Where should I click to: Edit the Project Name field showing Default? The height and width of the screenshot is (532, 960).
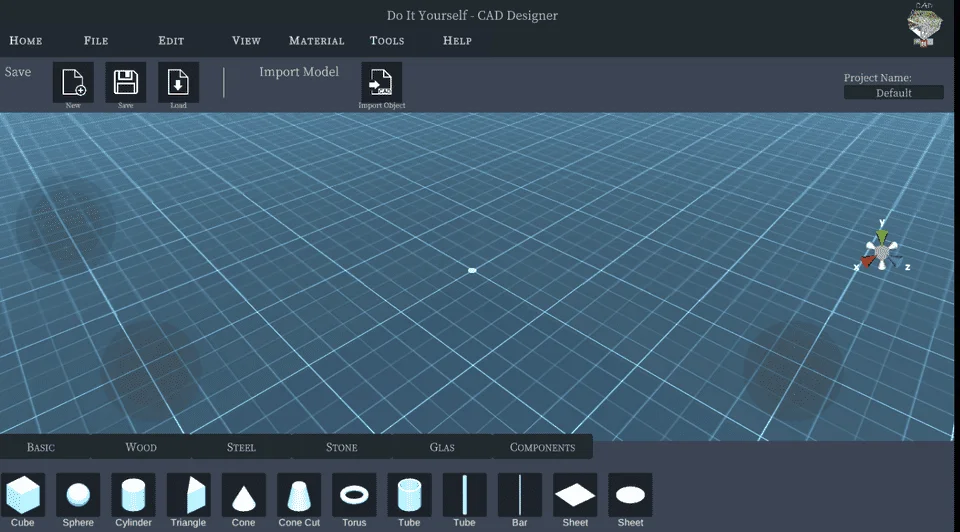click(893, 92)
